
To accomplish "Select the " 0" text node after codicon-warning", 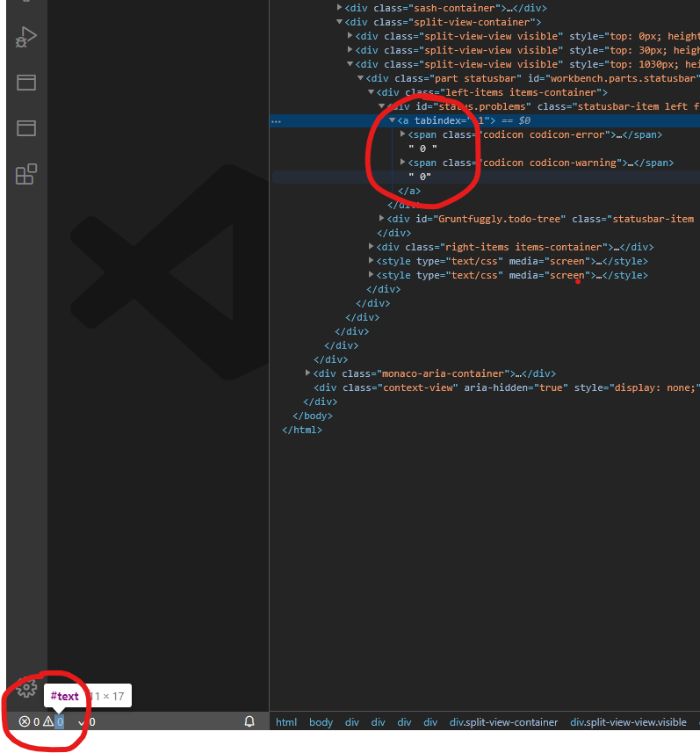I will pyautogui.click(x=420, y=177).
